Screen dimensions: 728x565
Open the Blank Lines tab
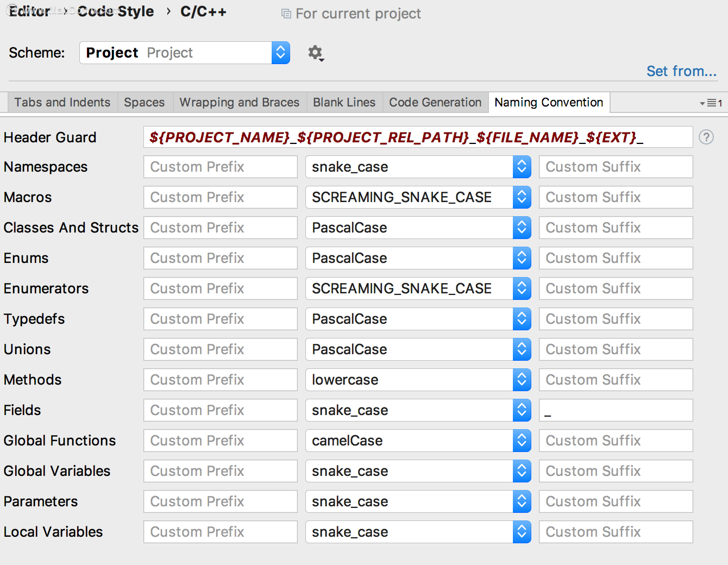point(344,102)
